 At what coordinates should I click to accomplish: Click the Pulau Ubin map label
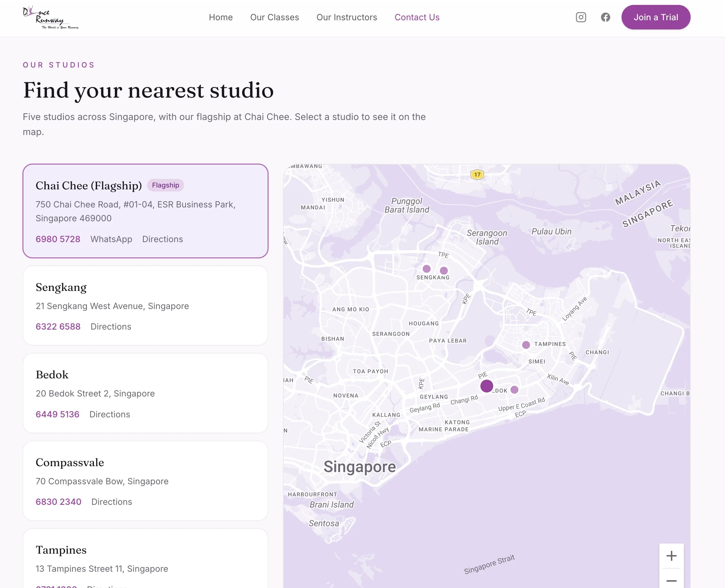tap(551, 231)
